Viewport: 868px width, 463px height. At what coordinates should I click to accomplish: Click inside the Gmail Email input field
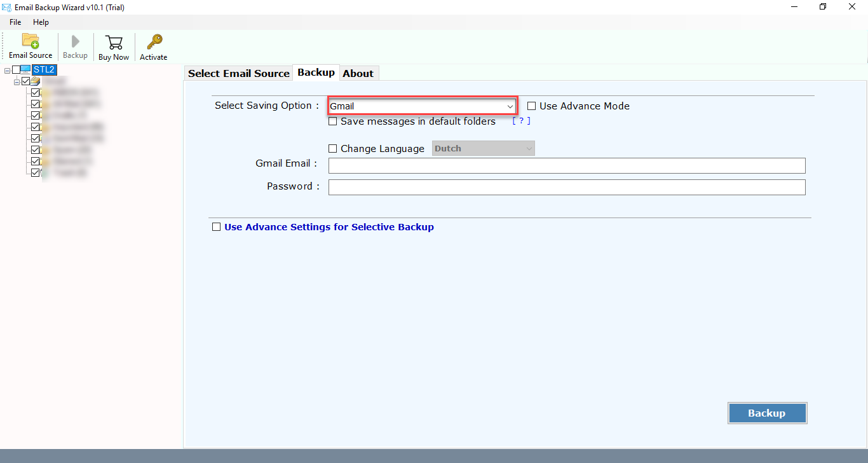566,165
